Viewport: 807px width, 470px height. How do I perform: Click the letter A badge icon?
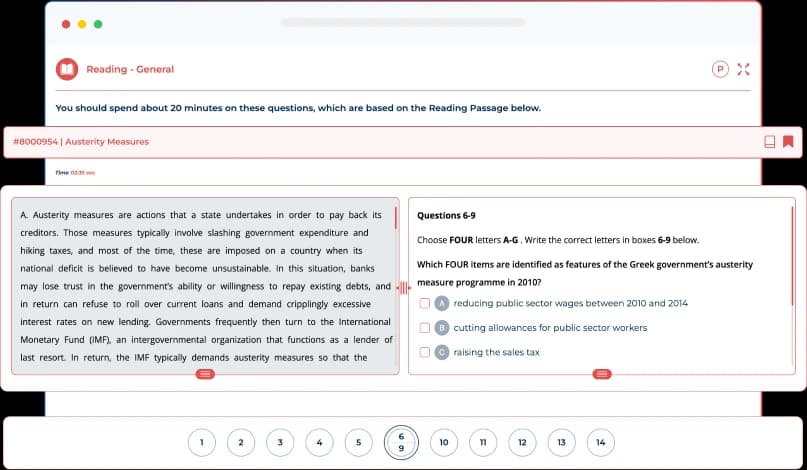[441, 303]
